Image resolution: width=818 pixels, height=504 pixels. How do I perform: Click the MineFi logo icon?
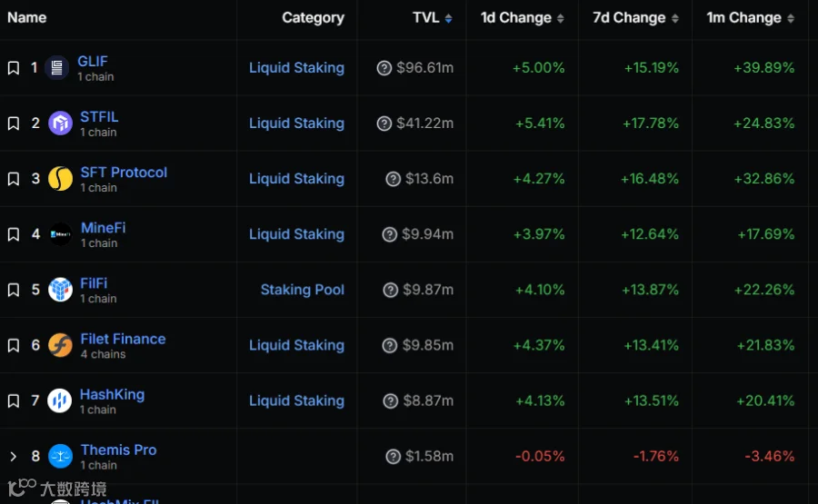click(60, 234)
